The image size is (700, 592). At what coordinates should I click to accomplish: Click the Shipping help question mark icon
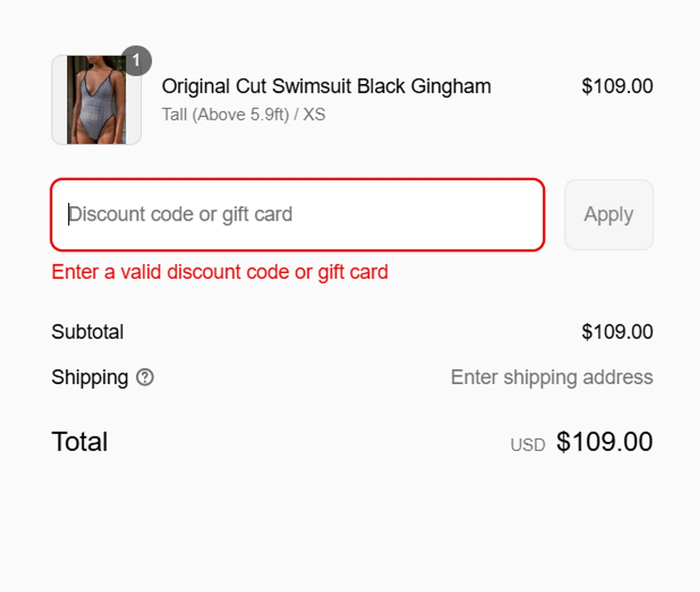[x=145, y=377]
